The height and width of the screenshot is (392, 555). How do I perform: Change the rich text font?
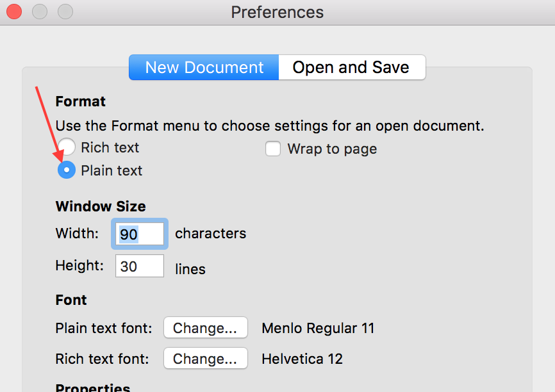point(205,358)
